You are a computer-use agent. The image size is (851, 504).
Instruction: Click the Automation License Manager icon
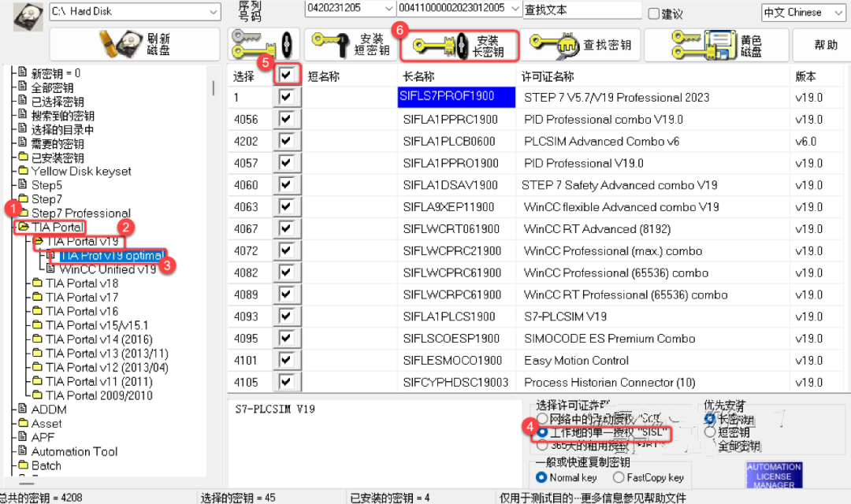774,475
